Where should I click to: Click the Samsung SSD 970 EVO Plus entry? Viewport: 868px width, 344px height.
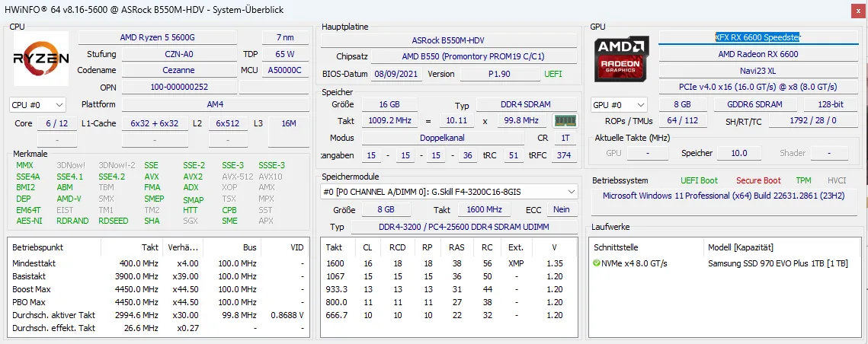(x=778, y=263)
